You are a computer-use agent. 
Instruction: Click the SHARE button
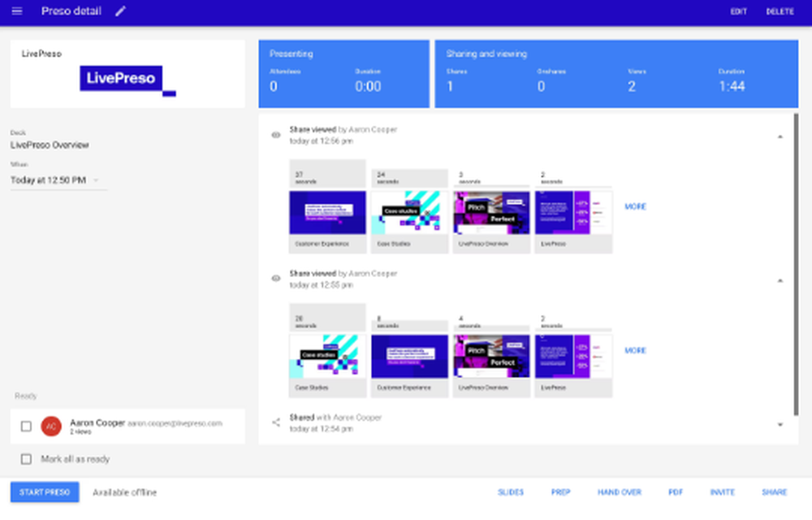coord(774,492)
